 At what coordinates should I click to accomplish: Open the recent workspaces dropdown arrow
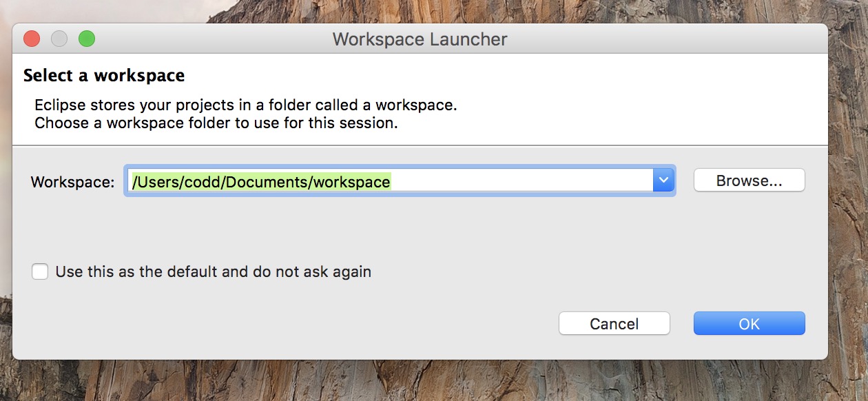pos(663,181)
